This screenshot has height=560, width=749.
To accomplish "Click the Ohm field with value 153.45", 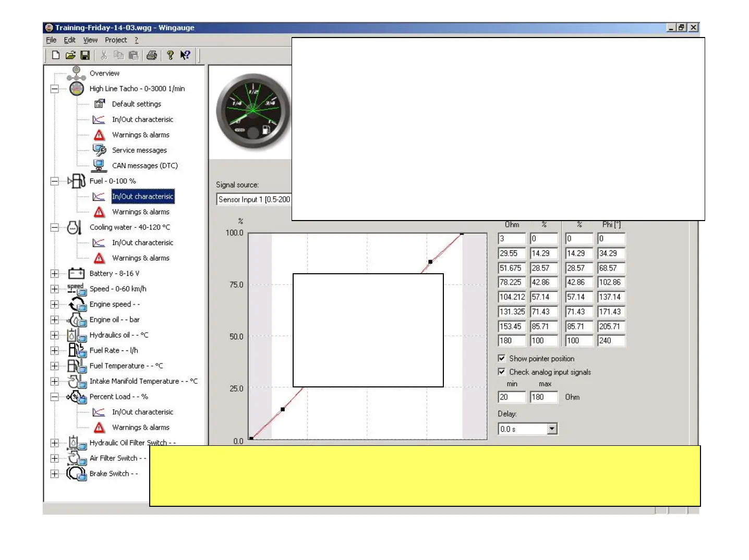I will click(x=512, y=326).
